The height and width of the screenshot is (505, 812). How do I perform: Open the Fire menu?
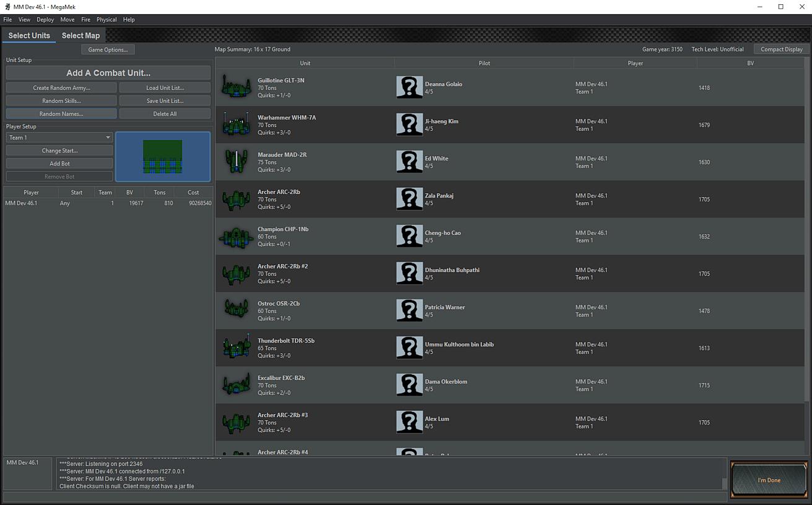85,20
